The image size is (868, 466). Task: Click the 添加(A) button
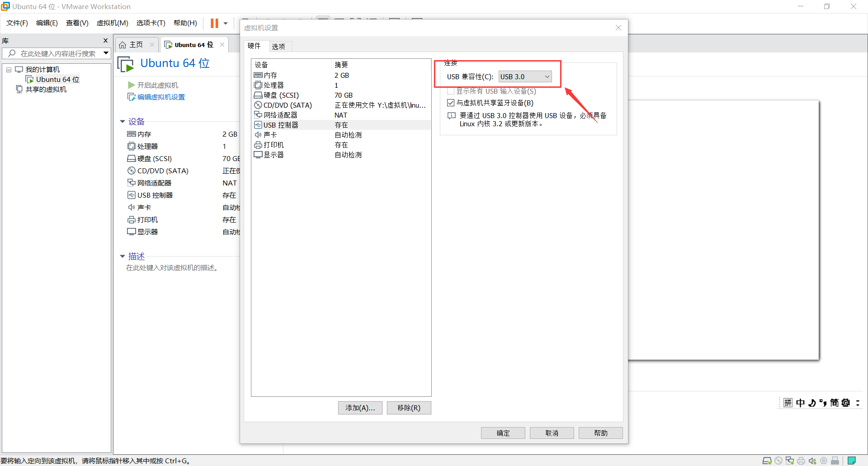pos(360,408)
